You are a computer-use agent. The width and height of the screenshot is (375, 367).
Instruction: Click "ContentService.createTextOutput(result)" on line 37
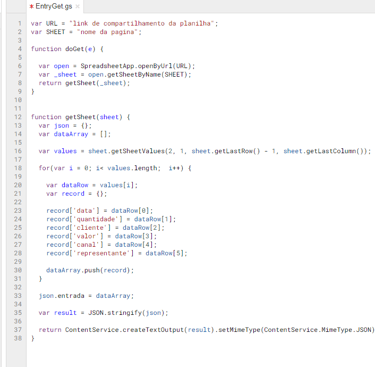140,330
